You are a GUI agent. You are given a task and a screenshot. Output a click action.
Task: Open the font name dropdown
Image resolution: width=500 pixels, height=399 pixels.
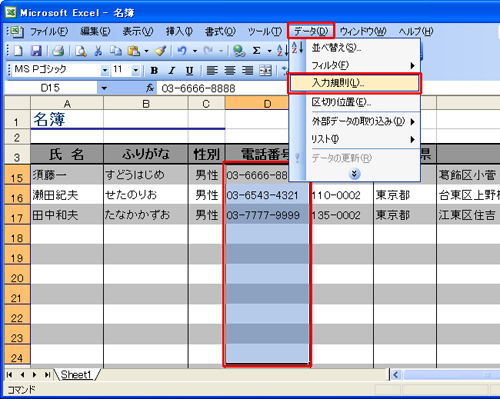[105, 70]
